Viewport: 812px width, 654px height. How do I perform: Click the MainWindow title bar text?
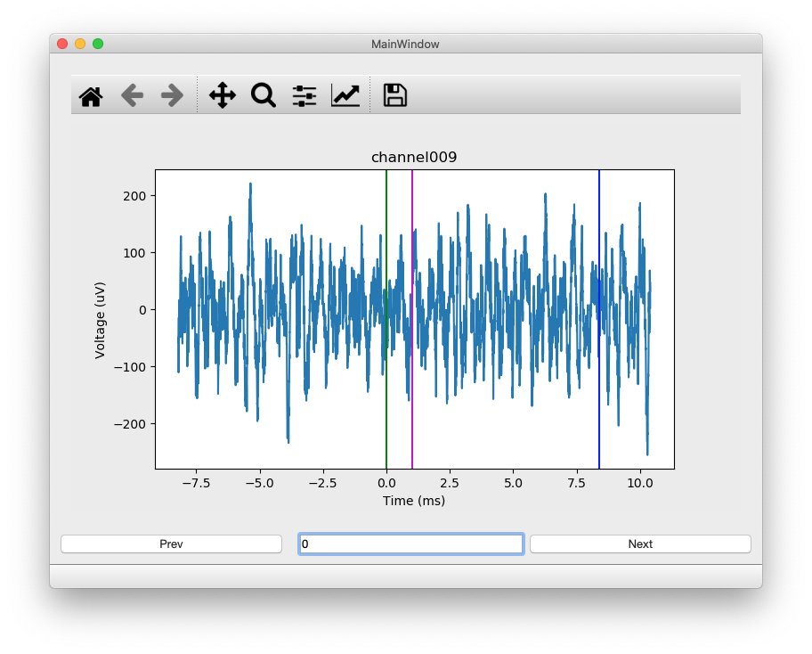[405, 44]
